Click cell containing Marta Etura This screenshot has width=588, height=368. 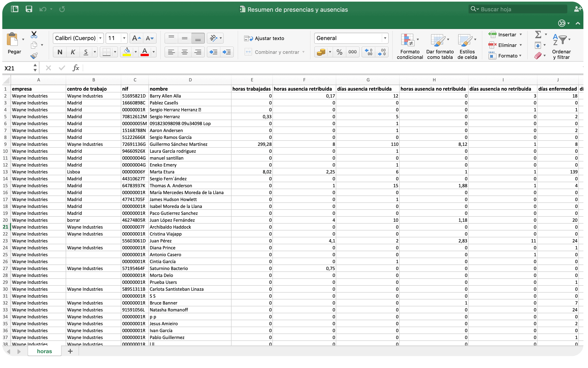(x=190, y=172)
